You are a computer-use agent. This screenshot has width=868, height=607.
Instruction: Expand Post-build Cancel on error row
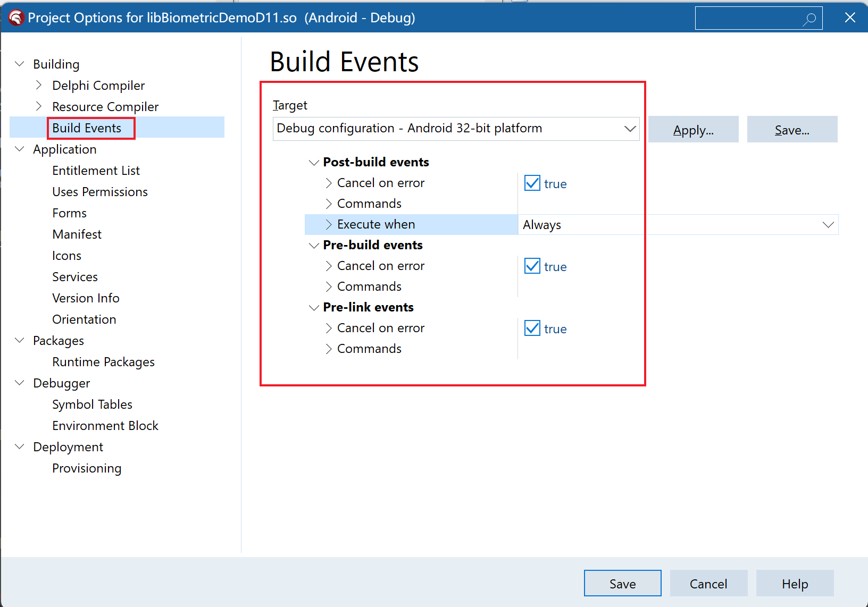pos(328,183)
